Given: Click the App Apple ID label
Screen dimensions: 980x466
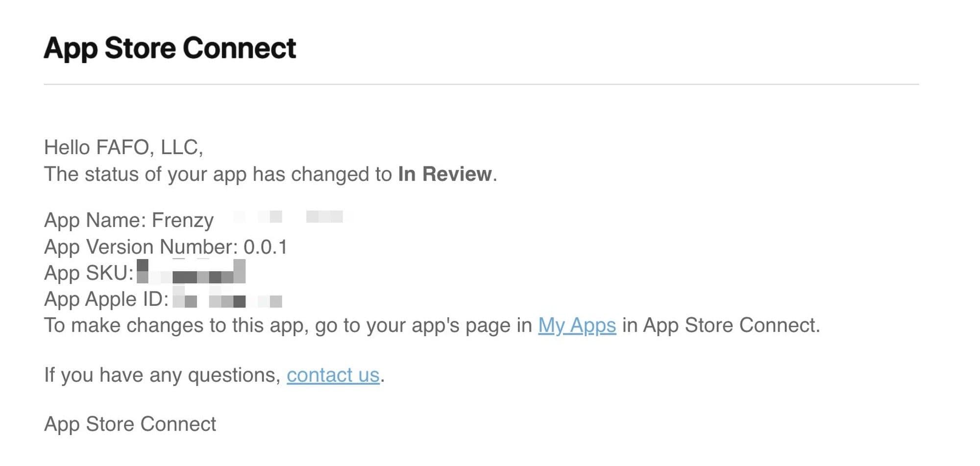Looking at the screenshot, I should 106,299.
